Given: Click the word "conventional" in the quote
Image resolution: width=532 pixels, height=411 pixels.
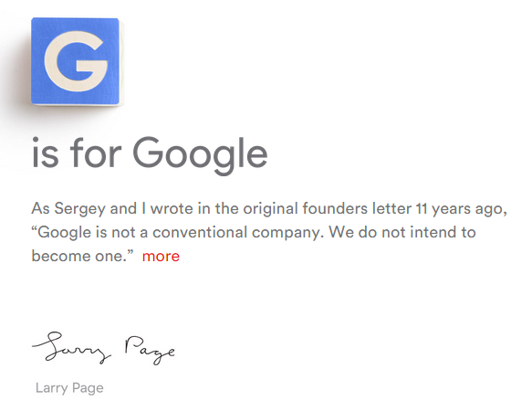Looking at the screenshot, I should tap(200, 232).
